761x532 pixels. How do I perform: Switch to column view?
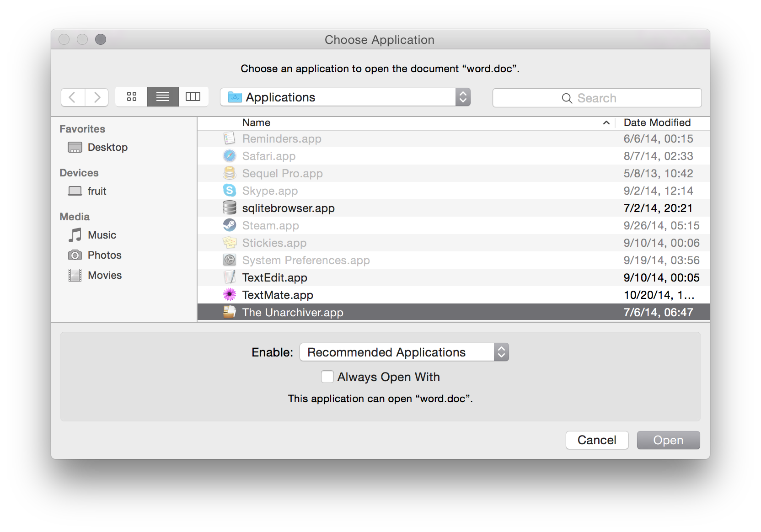pyautogui.click(x=193, y=97)
